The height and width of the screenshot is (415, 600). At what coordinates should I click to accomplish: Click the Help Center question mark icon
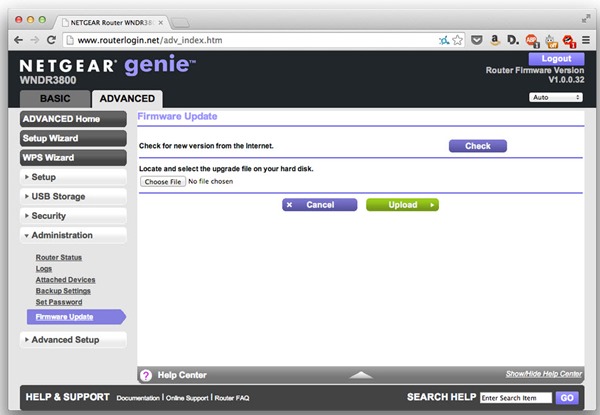pyautogui.click(x=146, y=375)
